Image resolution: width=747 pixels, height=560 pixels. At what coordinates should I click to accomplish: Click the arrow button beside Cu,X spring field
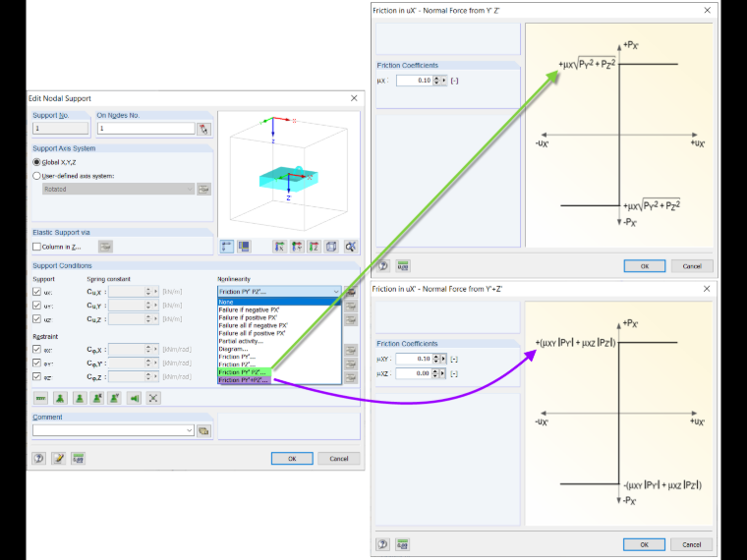click(x=155, y=292)
